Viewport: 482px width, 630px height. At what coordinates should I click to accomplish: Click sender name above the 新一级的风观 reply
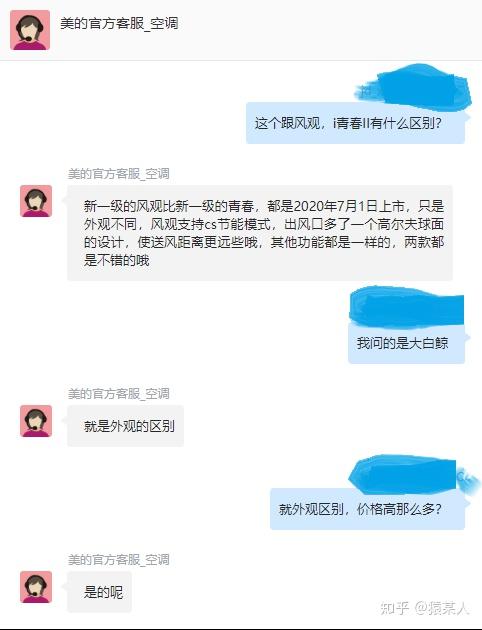118,174
